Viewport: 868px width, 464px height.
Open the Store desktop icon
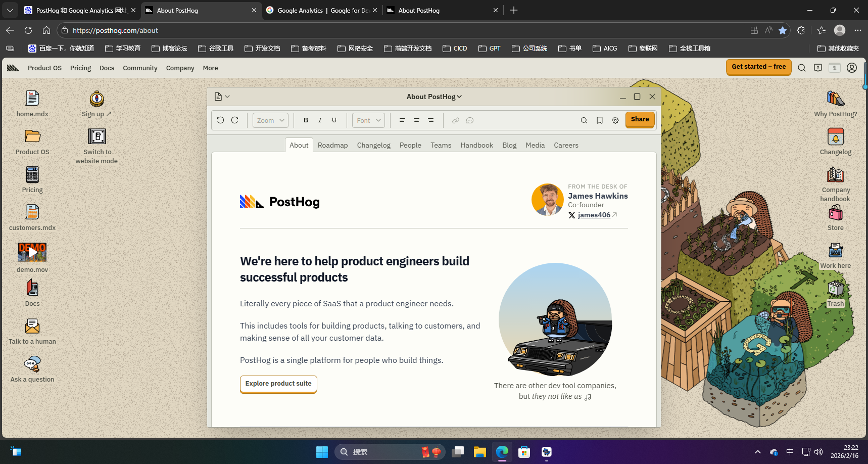[x=835, y=217]
